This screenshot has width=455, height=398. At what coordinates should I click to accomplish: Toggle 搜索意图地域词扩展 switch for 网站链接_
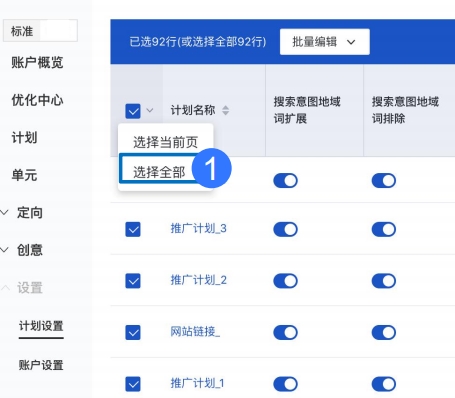pyautogui.click(x=285, y=332)
